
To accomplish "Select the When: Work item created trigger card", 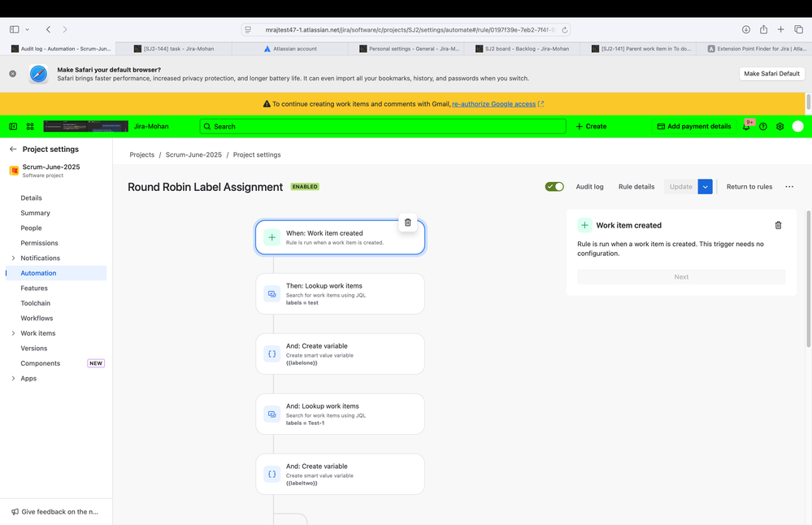I will click(x=340, y=237).
